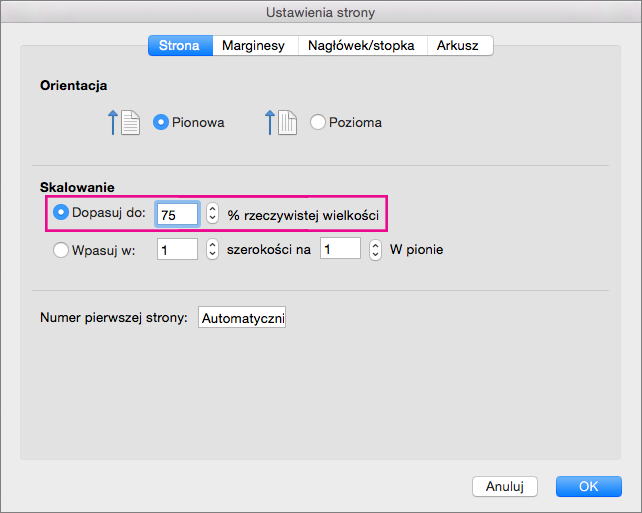This screenshot has height=513, width=642.
Task: Click the 'Ustawienia strony' dialog title
Action: 321,12
